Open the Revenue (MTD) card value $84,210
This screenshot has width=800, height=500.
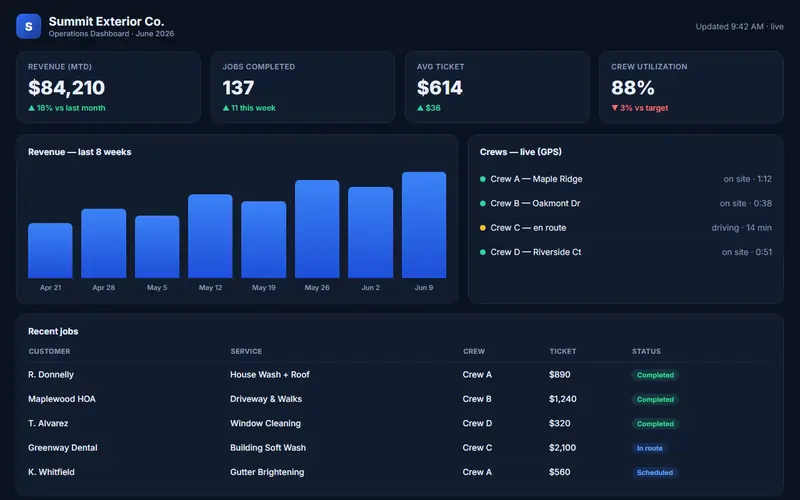click(x=66, y=88)
